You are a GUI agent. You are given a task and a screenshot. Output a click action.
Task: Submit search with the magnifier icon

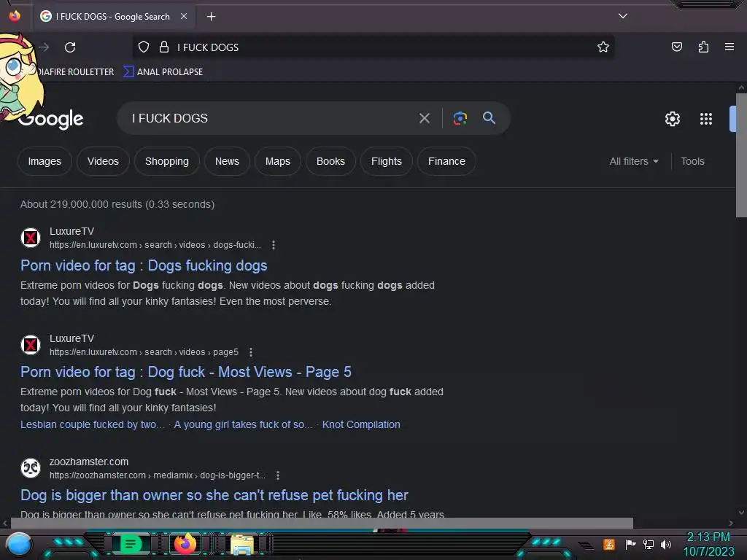coord(489,117)
